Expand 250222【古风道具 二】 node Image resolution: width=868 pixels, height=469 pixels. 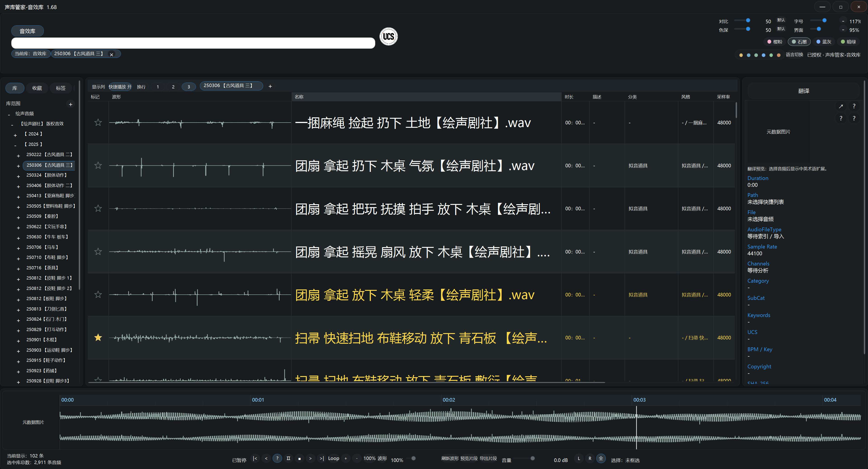click(x=19, y=156)
